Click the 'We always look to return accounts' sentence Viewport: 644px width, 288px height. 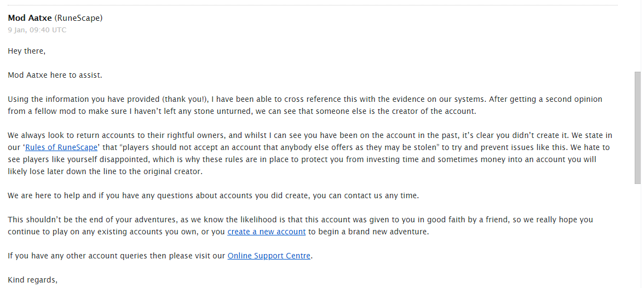(164, 135)
